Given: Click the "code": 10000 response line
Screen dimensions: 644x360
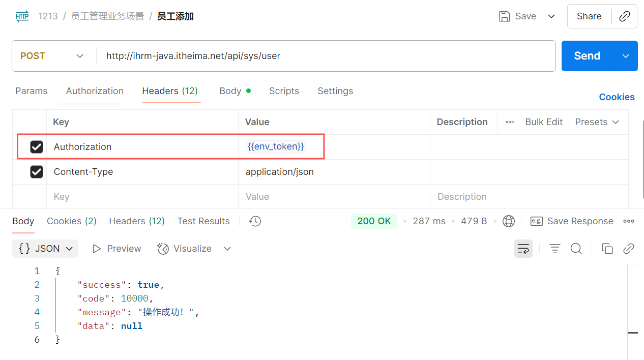Looking at the screenshot, I should pos(115,298).
